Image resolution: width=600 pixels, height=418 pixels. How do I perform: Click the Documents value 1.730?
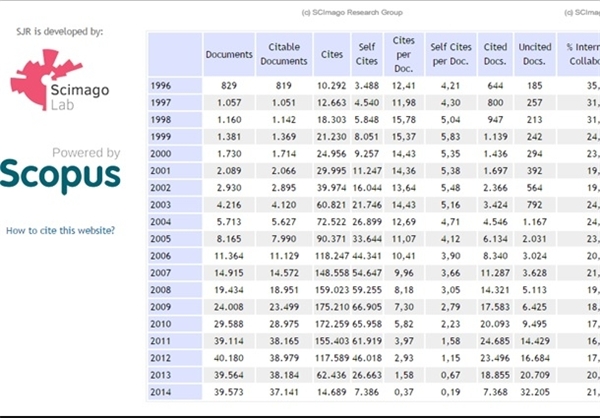click(x=229, y=154)
